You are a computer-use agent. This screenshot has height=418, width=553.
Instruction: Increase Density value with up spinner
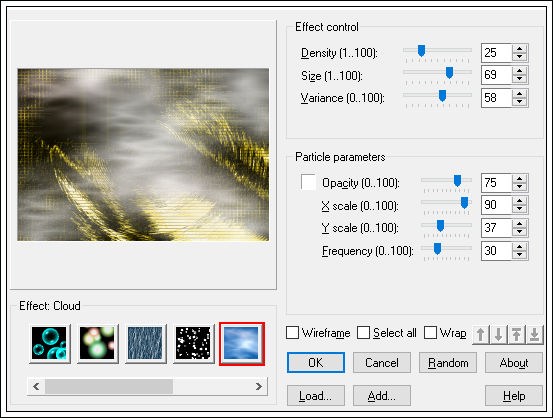[x=519, y=49]
